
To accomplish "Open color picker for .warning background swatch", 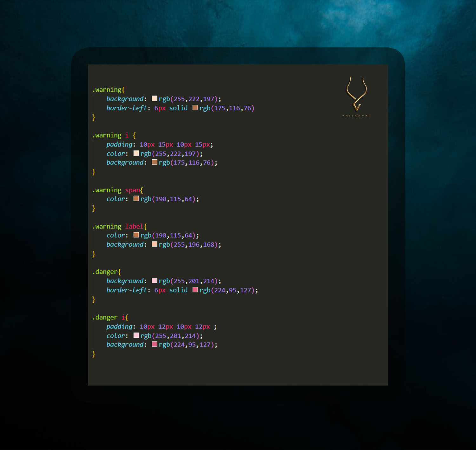I will click(x=155, y=99).
